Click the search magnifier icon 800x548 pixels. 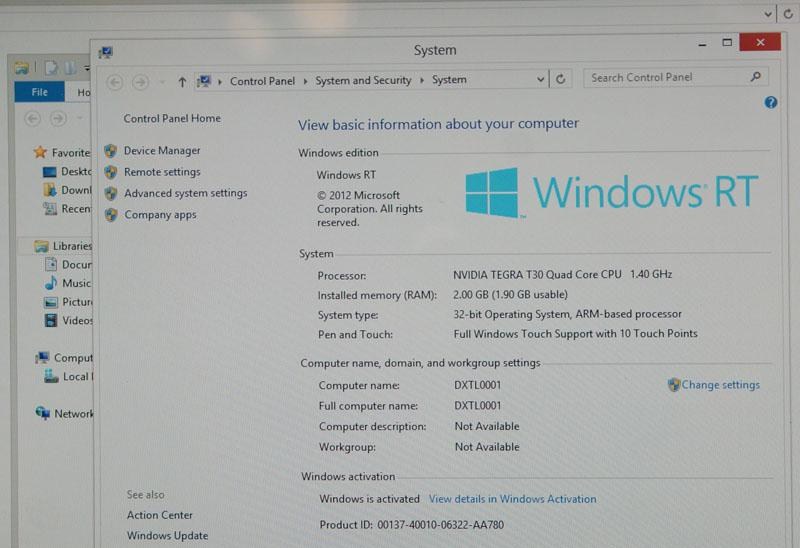click(756, 77)
